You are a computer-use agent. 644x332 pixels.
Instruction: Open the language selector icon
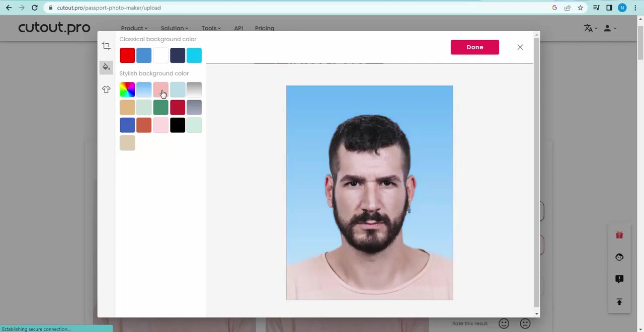click(589, 28)
